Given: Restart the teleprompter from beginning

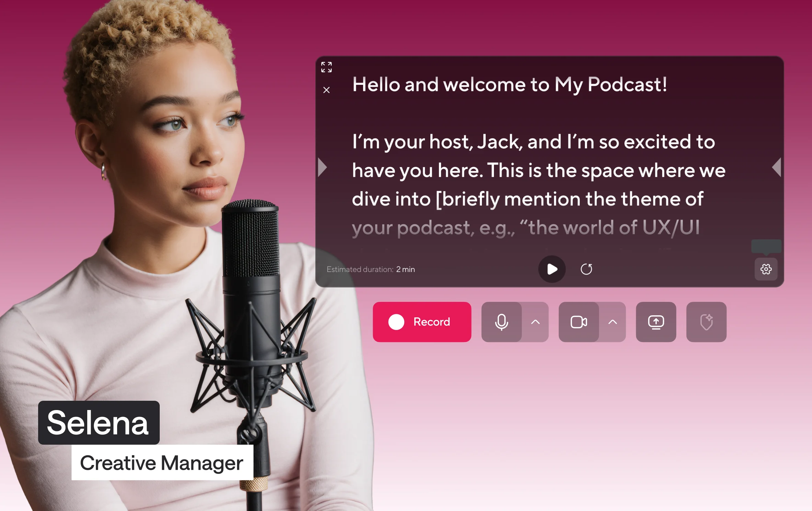Looking at the screenshot, I should click(x=586, y=269).
